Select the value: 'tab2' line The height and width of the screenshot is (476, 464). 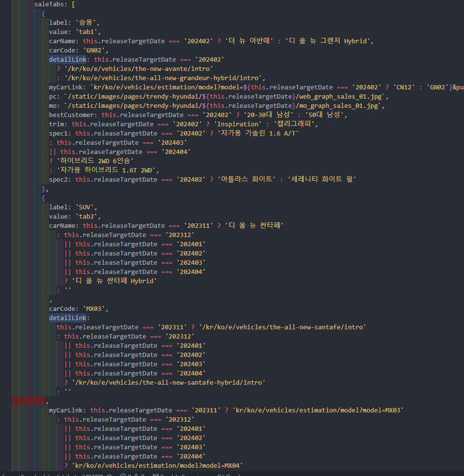[x=75, y=217]
